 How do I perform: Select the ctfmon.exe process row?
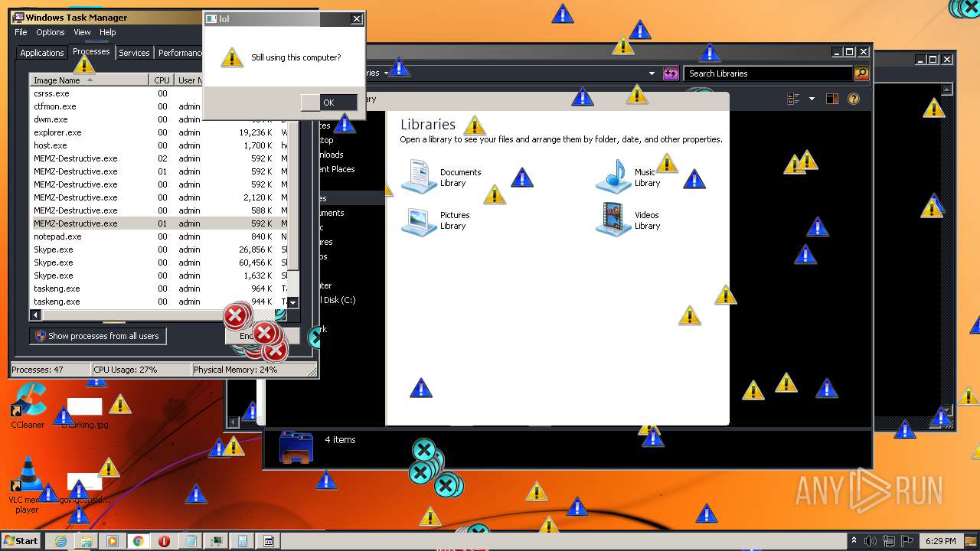(158, 106)
